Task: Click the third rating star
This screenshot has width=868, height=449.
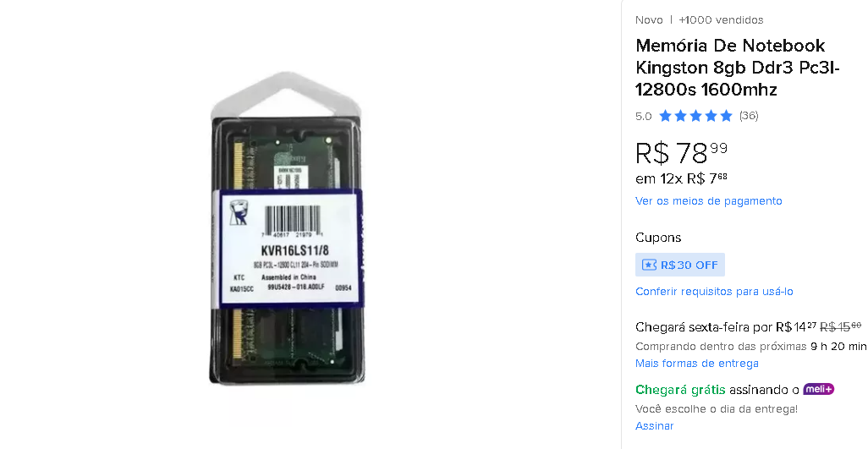Action: click(x=696, y=116)
